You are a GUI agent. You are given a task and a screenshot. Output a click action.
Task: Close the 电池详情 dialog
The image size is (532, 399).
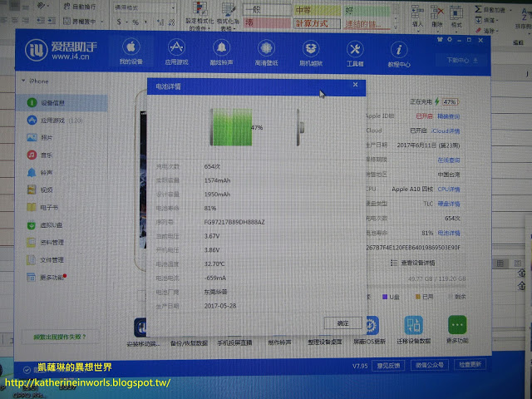point(355,84)
